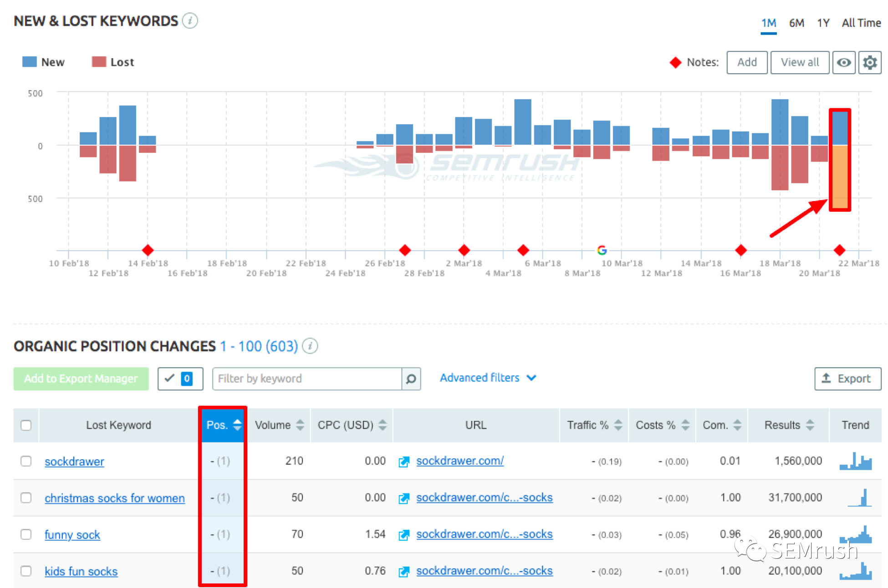Click the red note marker near 27 Feb'18
This screenshot has height=588, width=888.
[405, 250]
